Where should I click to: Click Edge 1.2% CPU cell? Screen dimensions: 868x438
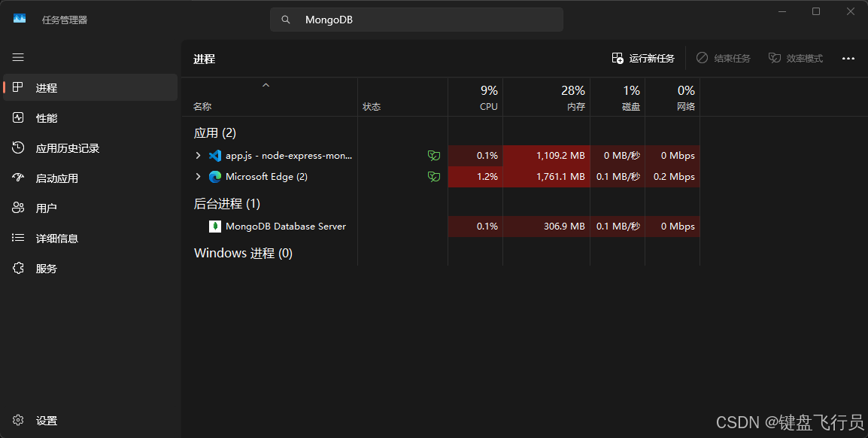475,177
